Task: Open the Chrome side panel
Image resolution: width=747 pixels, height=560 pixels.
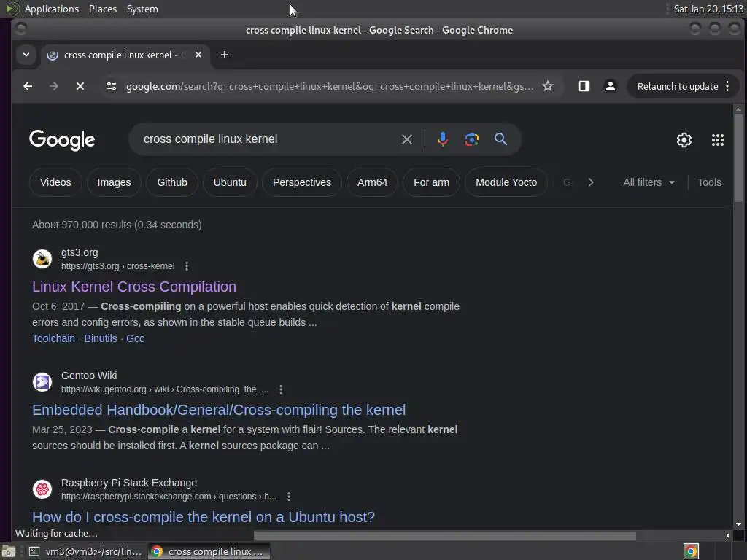Action: point(584,86)
